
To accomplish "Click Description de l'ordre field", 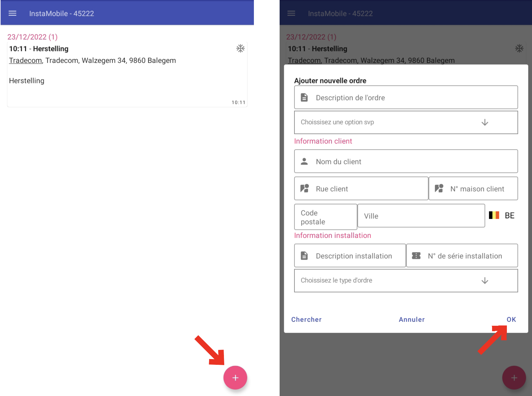I will (x=406, y=97).
